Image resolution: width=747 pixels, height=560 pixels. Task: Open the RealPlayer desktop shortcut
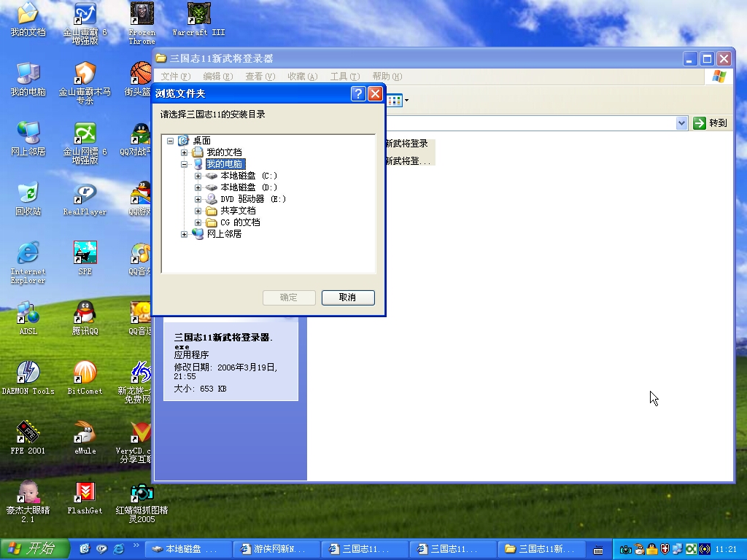click(x=85, y=194)
